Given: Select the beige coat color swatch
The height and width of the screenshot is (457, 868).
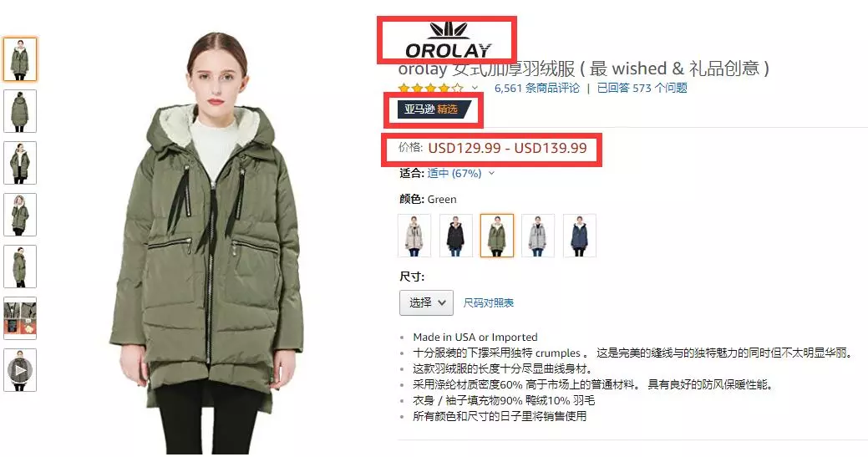Looking at the screenshot, I should pos(414,235).
